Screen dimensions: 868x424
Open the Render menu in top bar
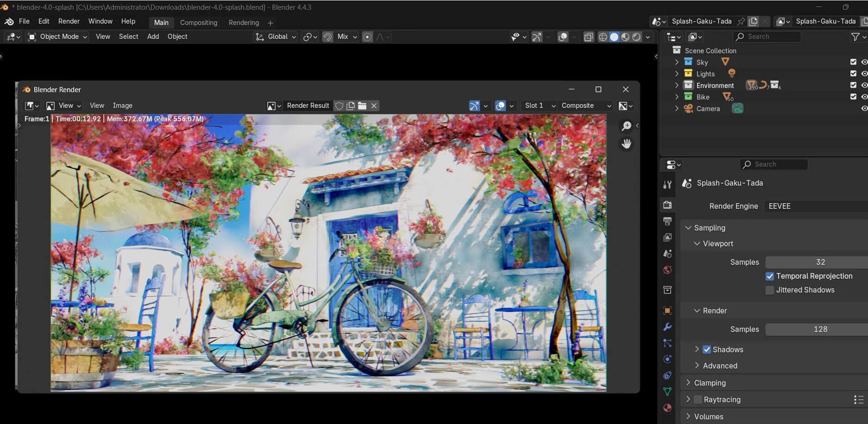click(69, 21)
